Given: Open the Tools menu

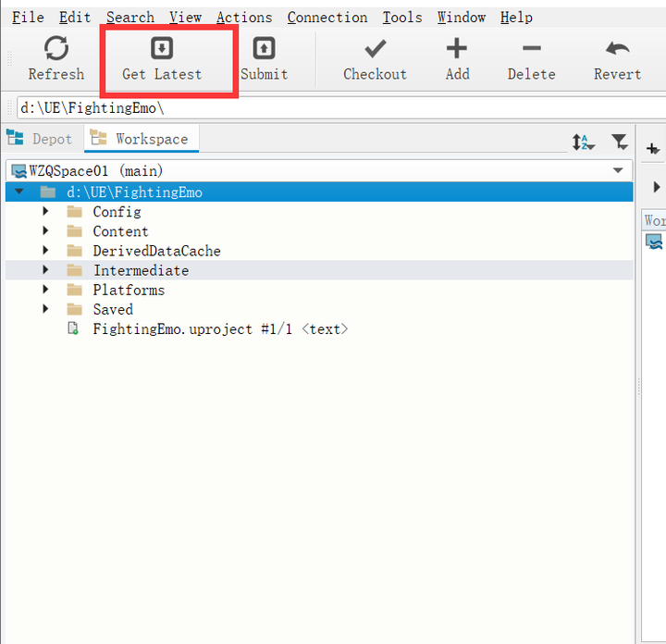Looking at the screenshot, I should coord(402,18).
